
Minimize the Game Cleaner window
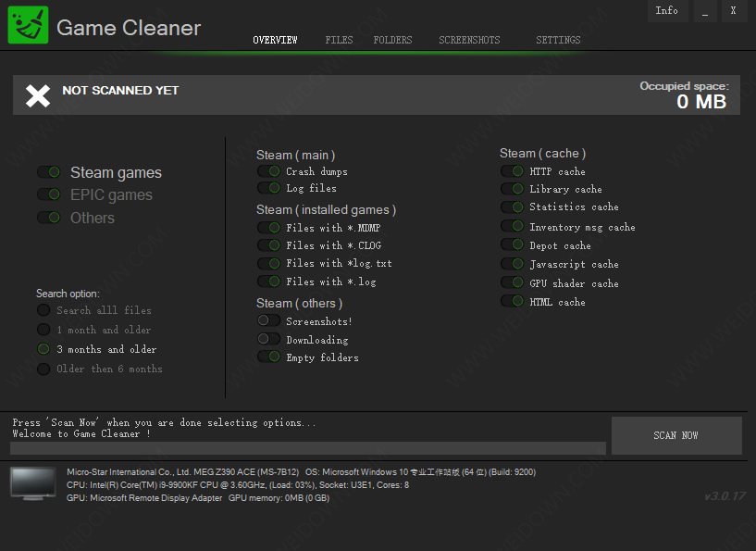(705, 10)
